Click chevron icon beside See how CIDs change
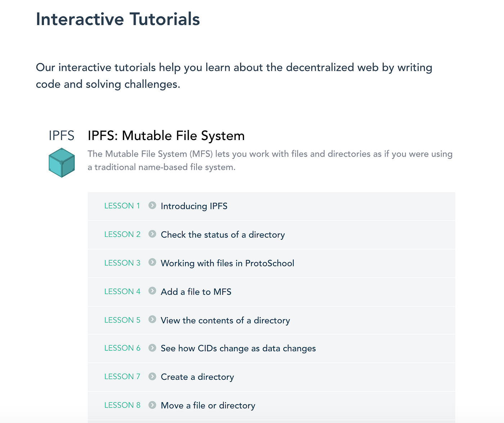 click(x=152, y=348)
